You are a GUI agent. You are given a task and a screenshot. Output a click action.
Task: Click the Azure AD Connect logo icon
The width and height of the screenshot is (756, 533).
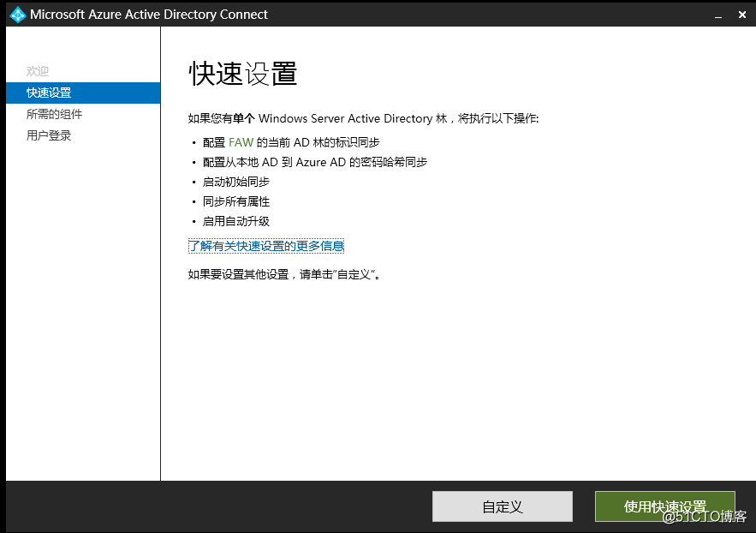coord(18,15)
